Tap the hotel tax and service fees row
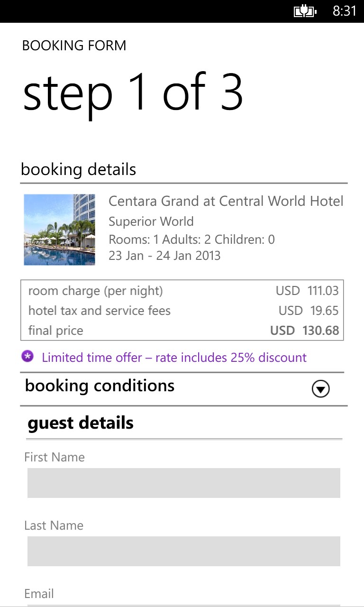Image resolution: width=364 pixels, height=607 pixels. [182, 311]
